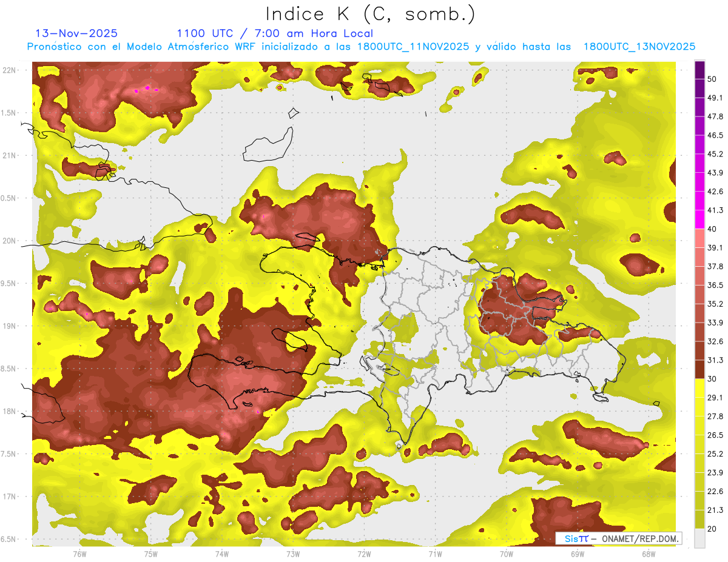Click the '71W' longitude label
The image size is (728, 562).
point(435,554)
